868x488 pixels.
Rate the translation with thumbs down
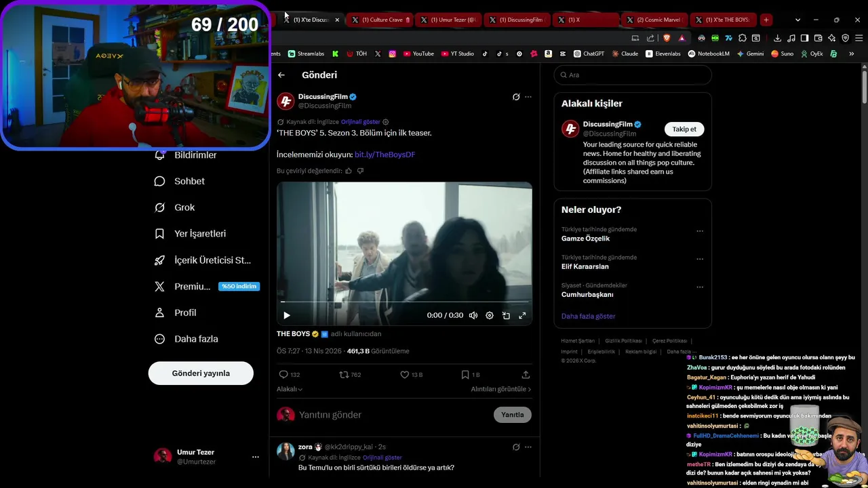coord(360,171)
